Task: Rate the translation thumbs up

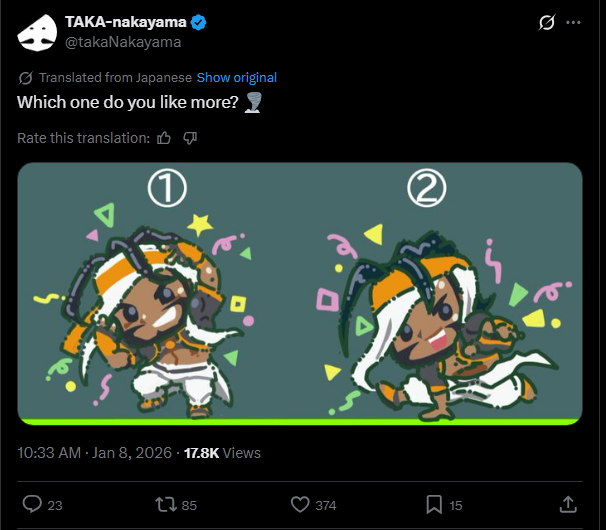Action: (164, 138)
